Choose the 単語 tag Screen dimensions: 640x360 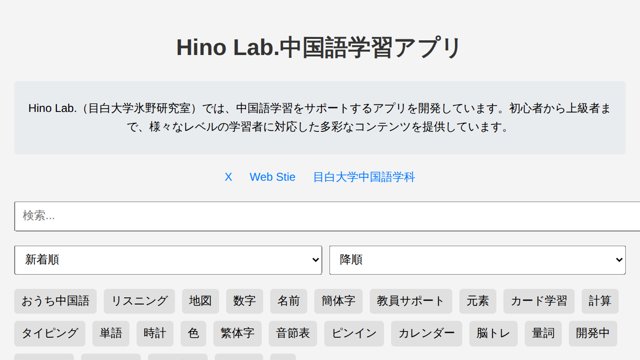pos(111,333)
